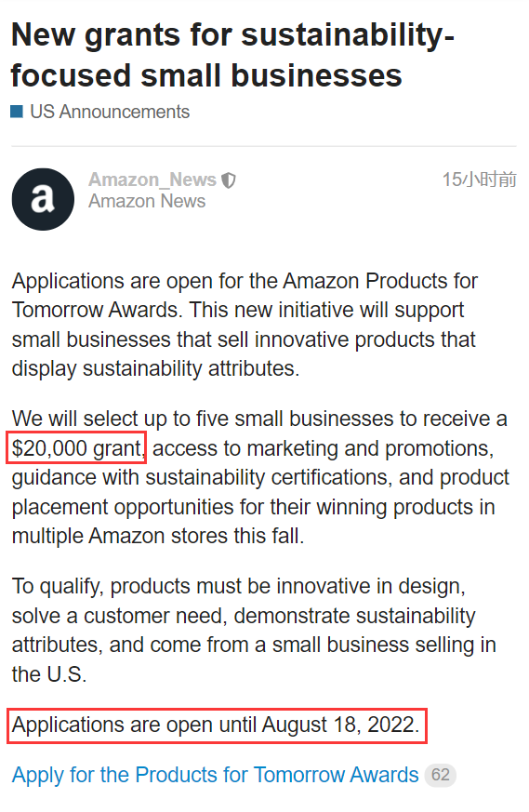Click the 62 link-click count badge
The image size is (529, 812).
[441, 775]
